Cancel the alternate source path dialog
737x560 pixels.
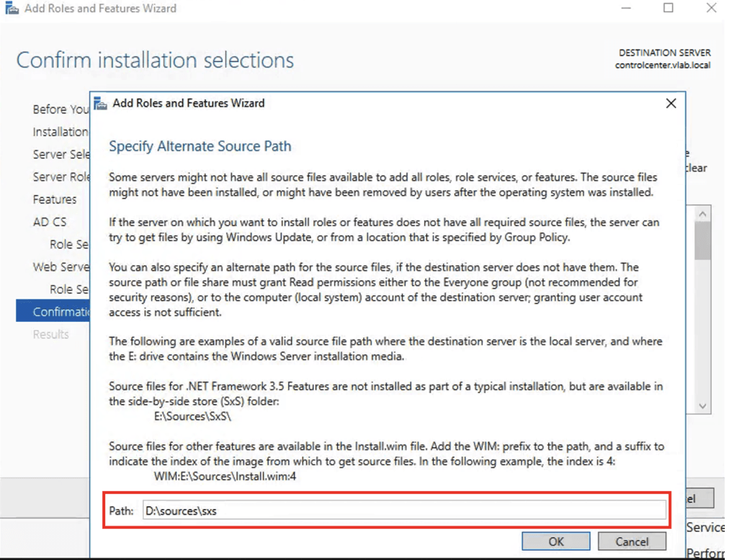point(632,541)
